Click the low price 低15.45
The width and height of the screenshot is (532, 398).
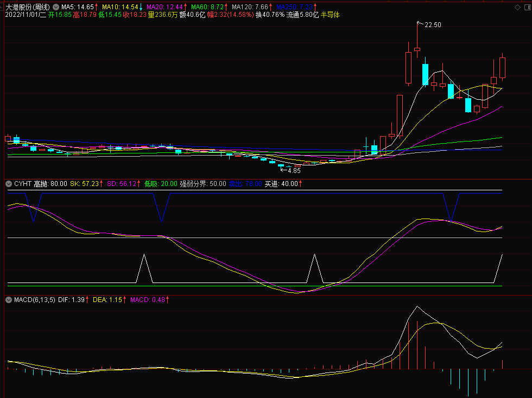(x=110, y=15)
